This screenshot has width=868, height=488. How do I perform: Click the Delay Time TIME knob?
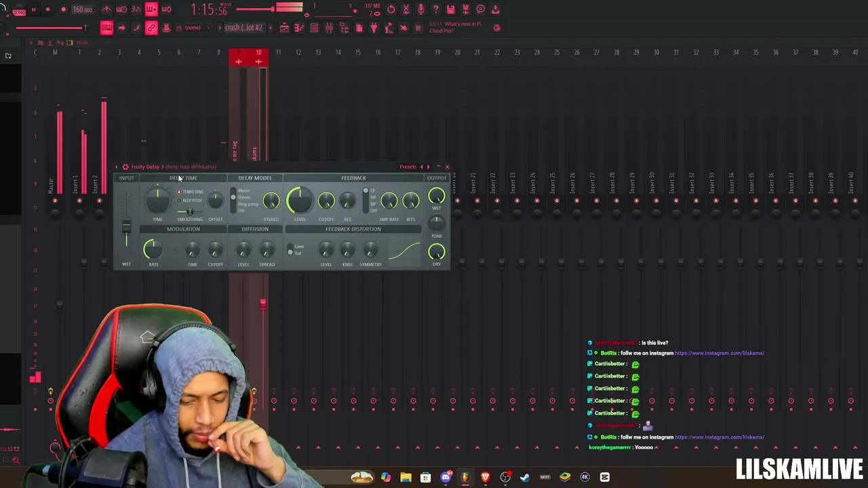tap(157, 201)
